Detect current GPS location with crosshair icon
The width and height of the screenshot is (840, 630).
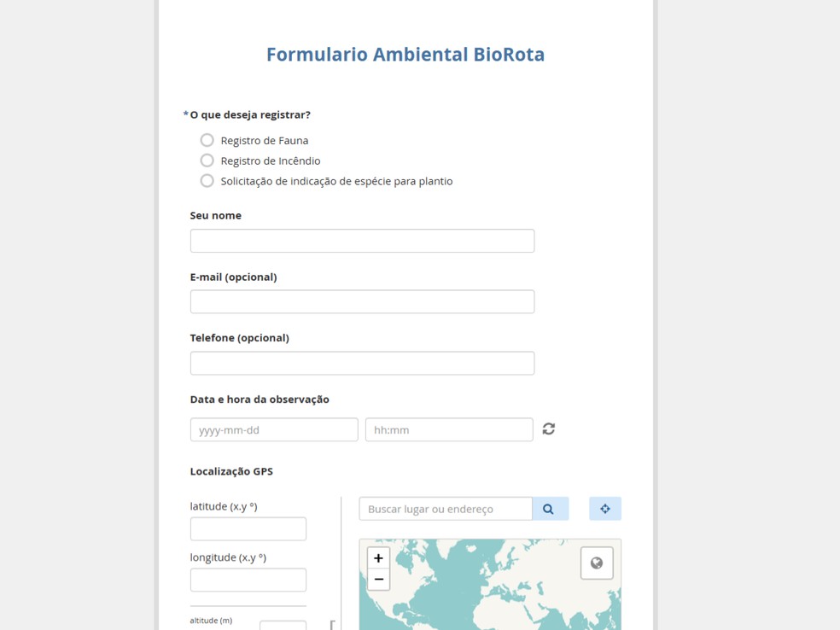(605, 509)
